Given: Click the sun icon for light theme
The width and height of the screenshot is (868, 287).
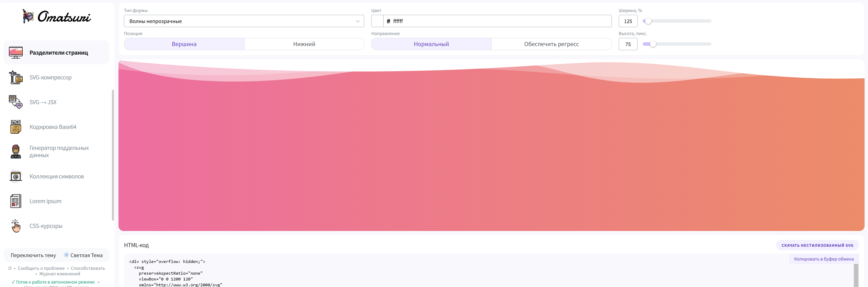Looking at the screenshot, I should click(x=66, y=255).
